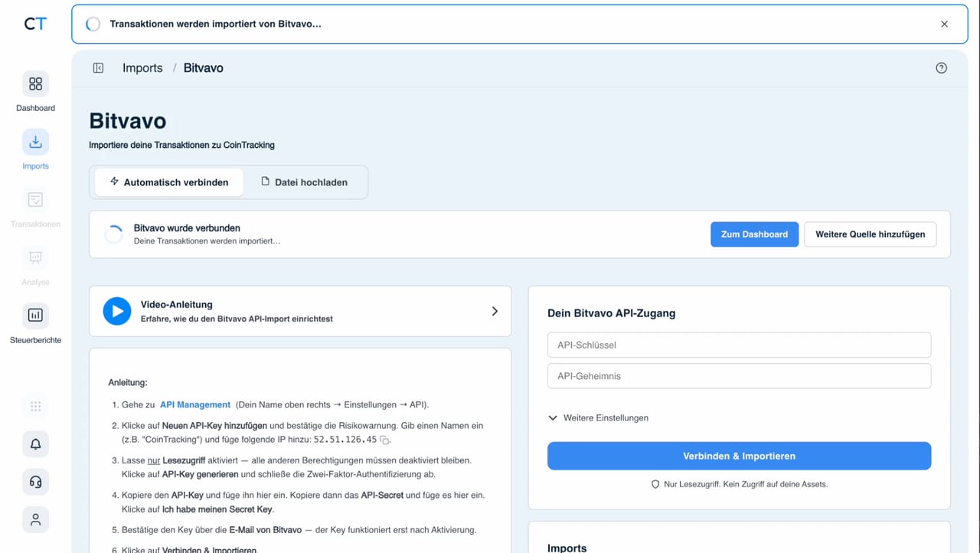
Task: Focus the API-Geheimnis field
Action: click(739, 376)
